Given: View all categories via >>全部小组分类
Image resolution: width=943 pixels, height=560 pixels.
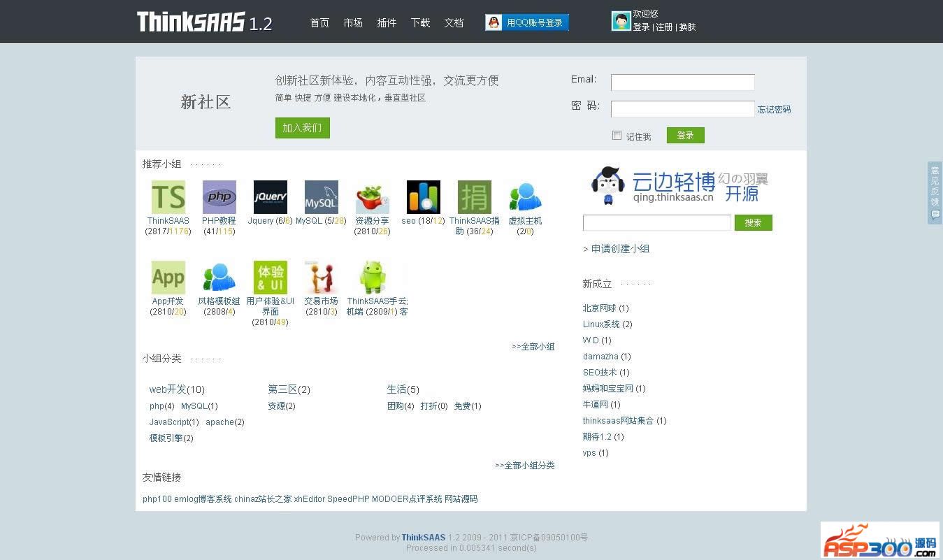Looking at the screenshot, I should [525, 466].
